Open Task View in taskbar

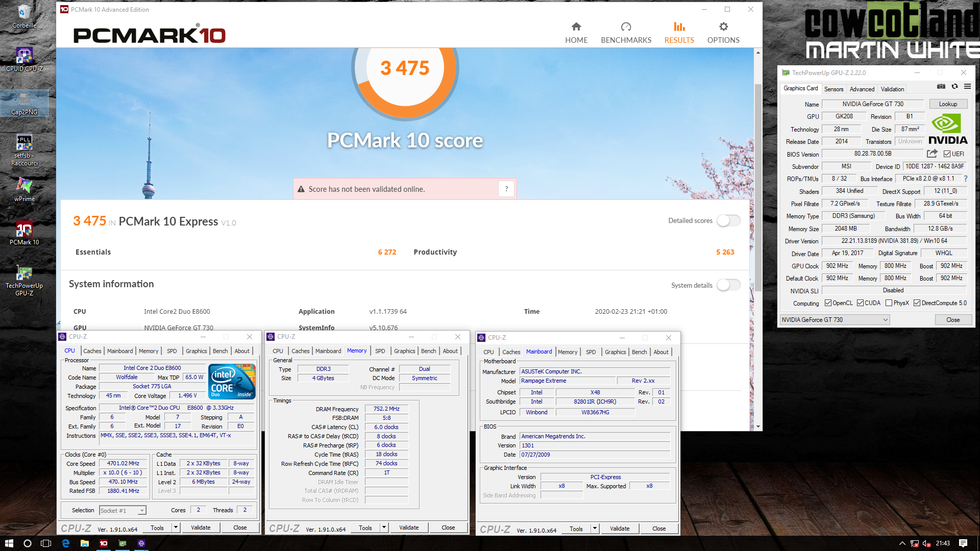click(46, 543)
